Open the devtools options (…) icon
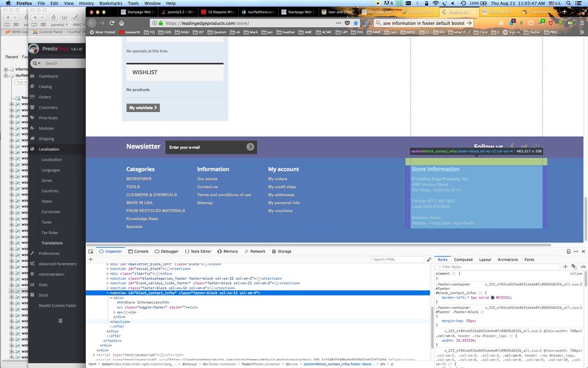This screenshot has width=588, height=368. (x=575, y=251)
